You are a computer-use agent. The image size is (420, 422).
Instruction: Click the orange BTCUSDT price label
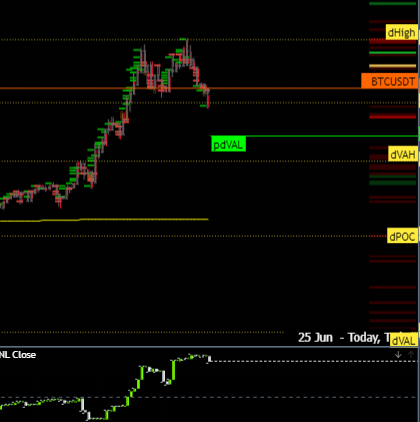pyautogui.click(x=389, y=81)
